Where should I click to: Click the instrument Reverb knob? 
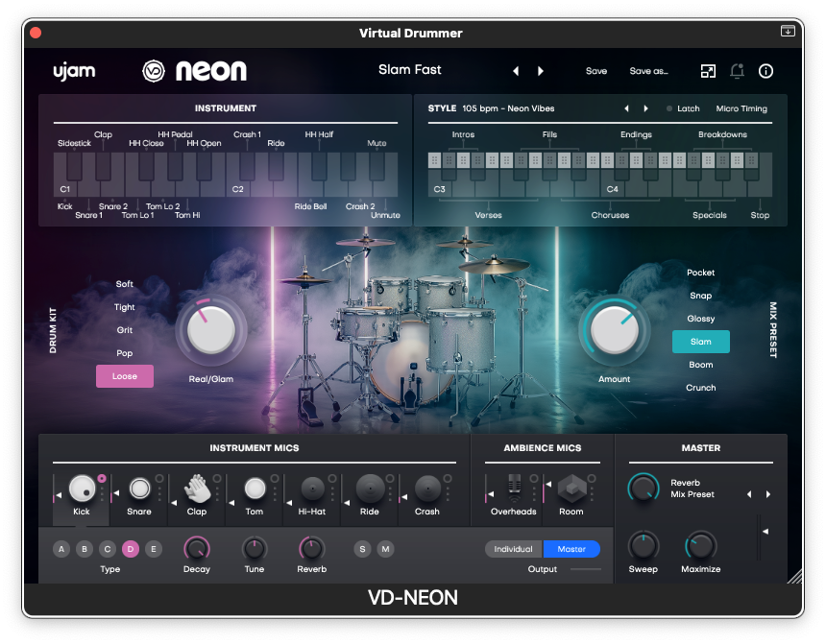point(312,549)
